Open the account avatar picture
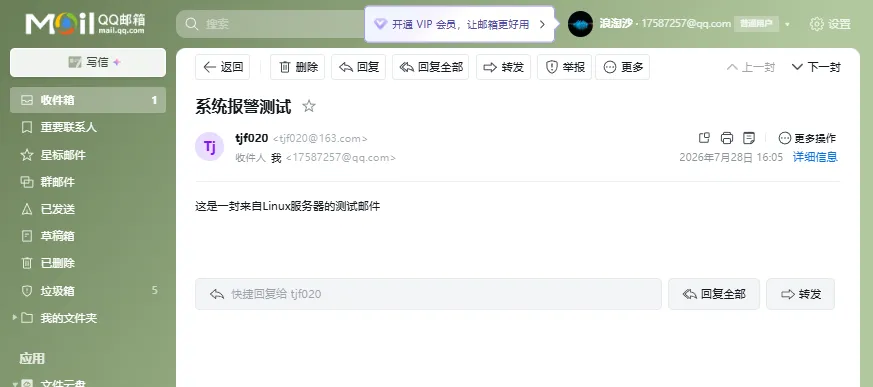This screenshot has height=387, width=873. 580,24
